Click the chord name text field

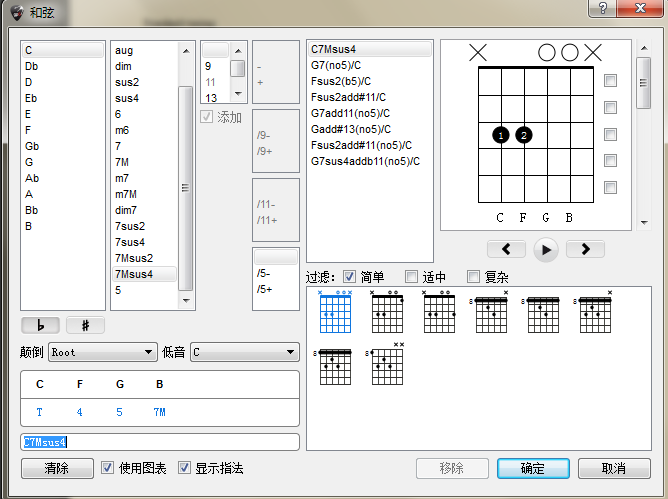(x=160, y=442)
